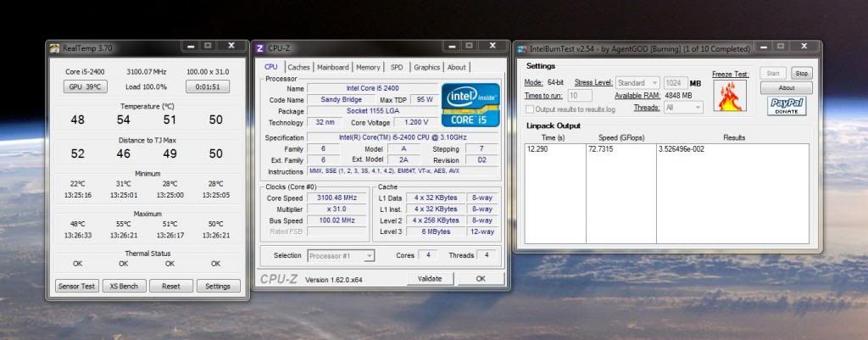Open the Stress Level dropdown

click(x=637, y=83)
